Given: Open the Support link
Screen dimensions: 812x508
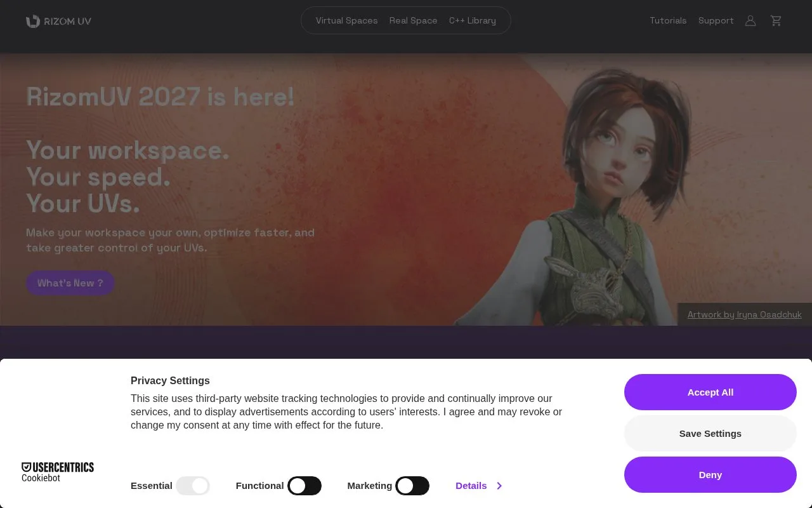Looking at the screenshot, I should tap(716, 20).
